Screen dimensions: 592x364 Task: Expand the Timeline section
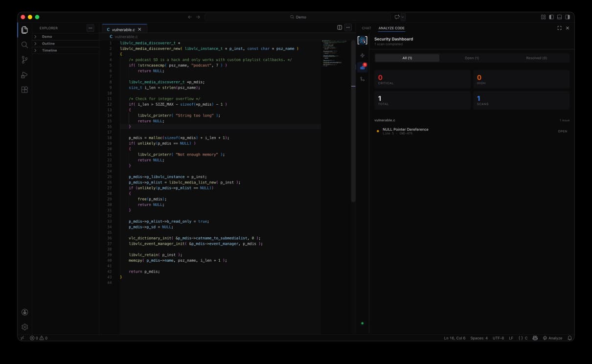(x=49, y=50)
